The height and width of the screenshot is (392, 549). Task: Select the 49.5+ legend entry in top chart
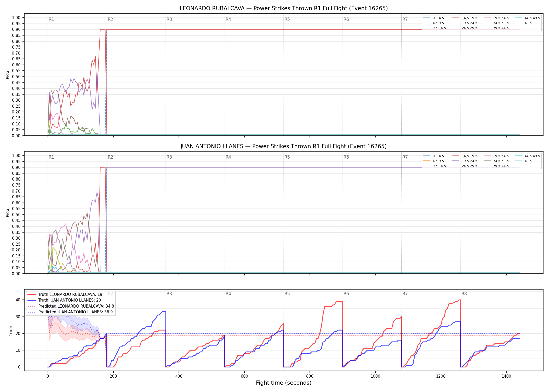click(525, 23)
